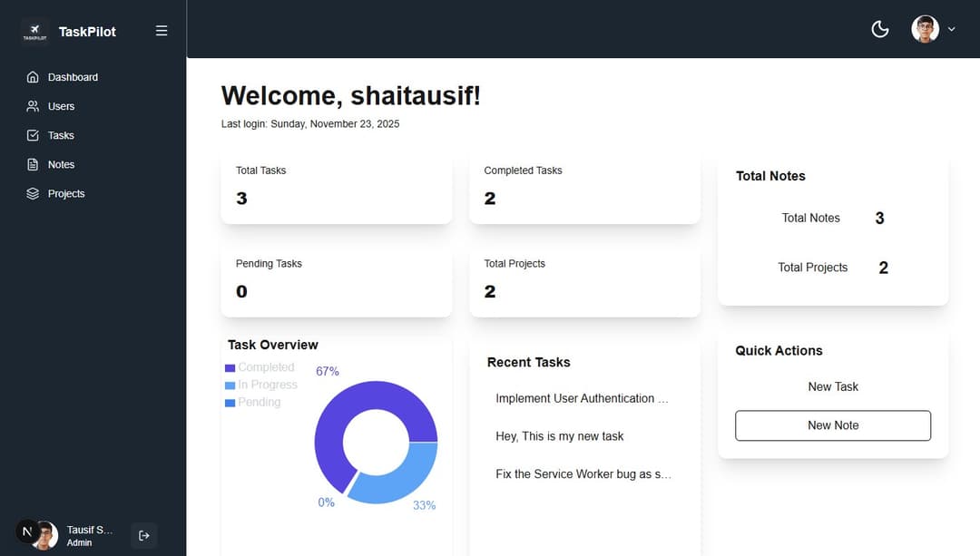Click the Tasks checkbox icon
Image resolution: width=980 pixels, height=556 pixels.
[34, 135]
